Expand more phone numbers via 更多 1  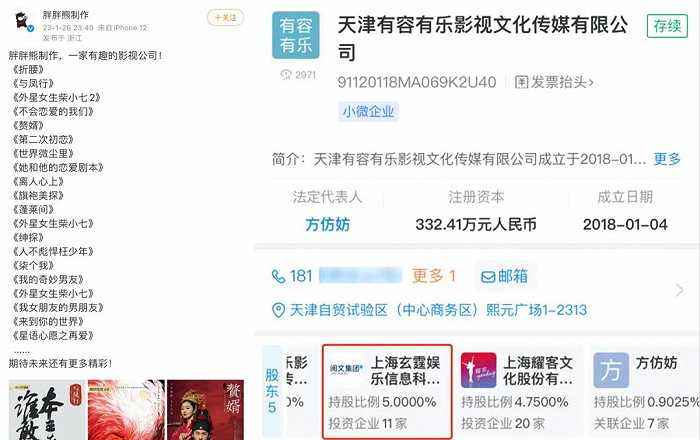(x=433, y=276)
